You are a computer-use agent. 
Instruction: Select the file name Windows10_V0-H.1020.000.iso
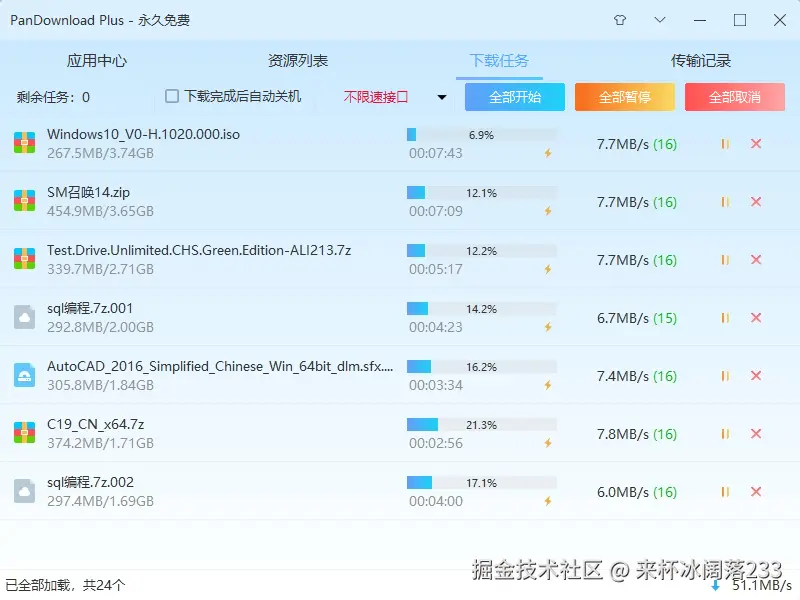pyautogui.click(x=143, y=135)
